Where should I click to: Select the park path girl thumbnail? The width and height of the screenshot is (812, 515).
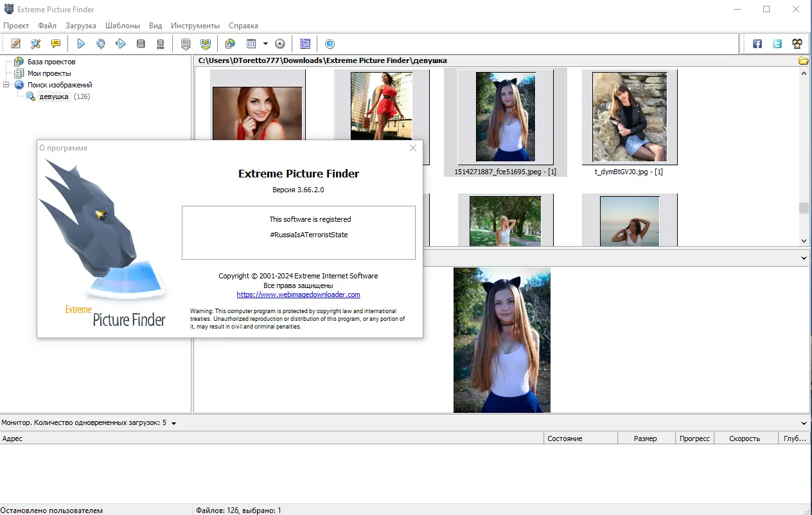click(505, 220)
